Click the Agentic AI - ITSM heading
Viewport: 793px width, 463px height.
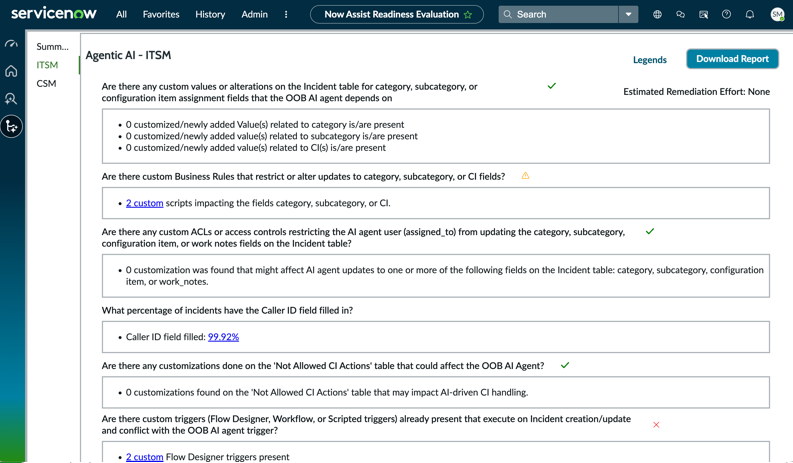coord(128,55)
